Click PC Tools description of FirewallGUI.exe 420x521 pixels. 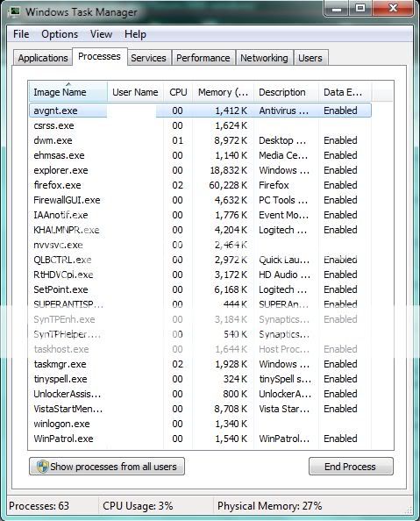(283, 200)
